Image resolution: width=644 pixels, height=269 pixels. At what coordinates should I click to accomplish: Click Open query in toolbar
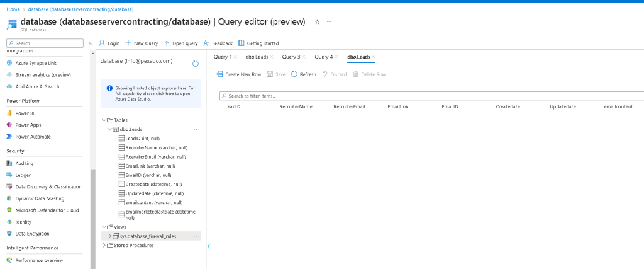coord(180,43)
